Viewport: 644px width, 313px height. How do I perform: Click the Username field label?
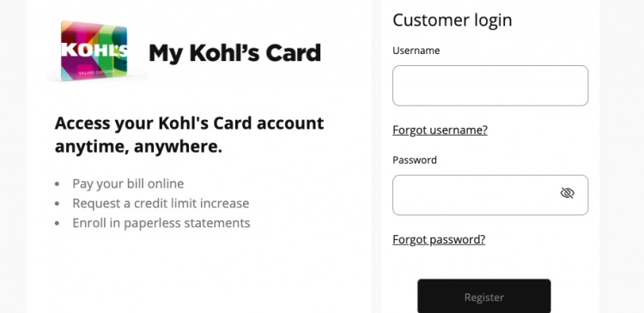416,51
